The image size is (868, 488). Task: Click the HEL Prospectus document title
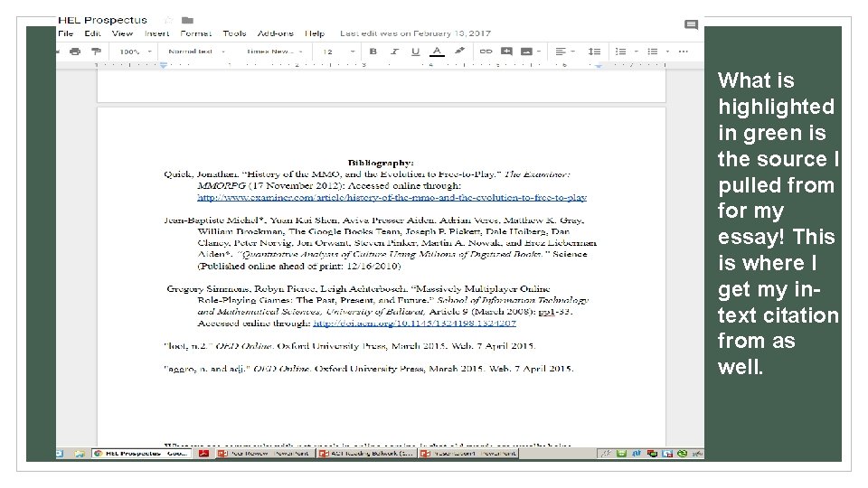click(102, 20)
